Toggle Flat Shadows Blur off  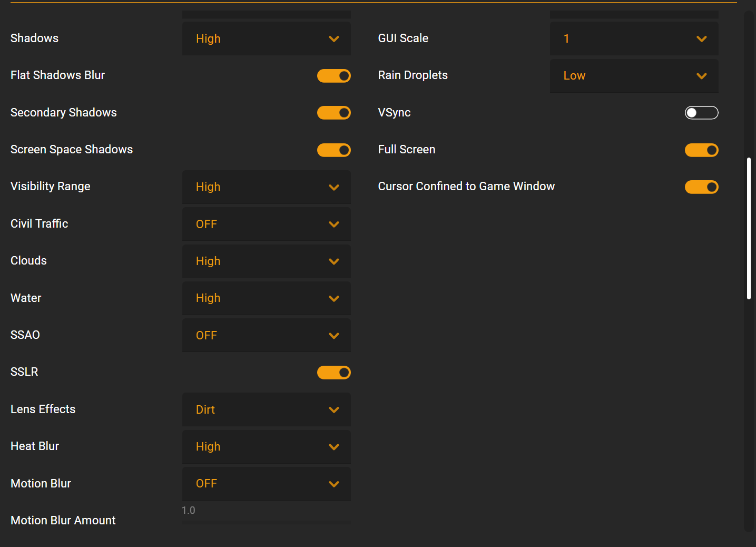pyautogui.click(x=333, y=76)
